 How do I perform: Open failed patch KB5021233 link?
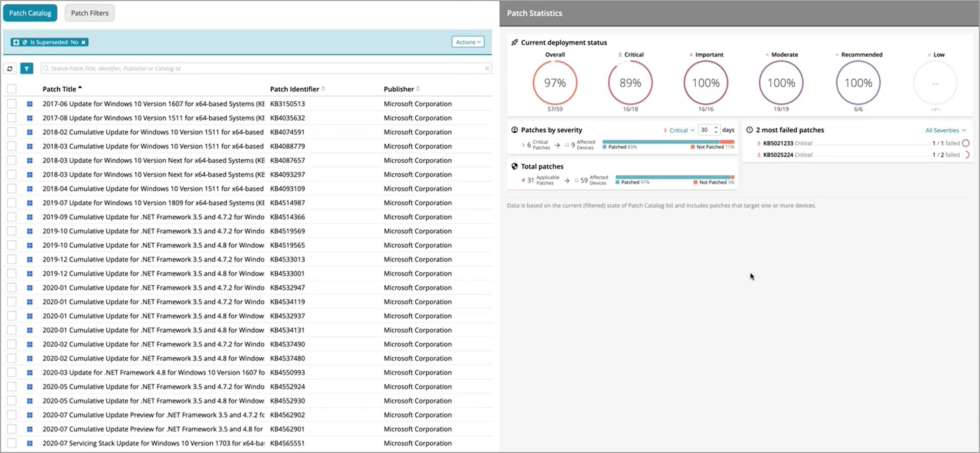click(778, 144)
